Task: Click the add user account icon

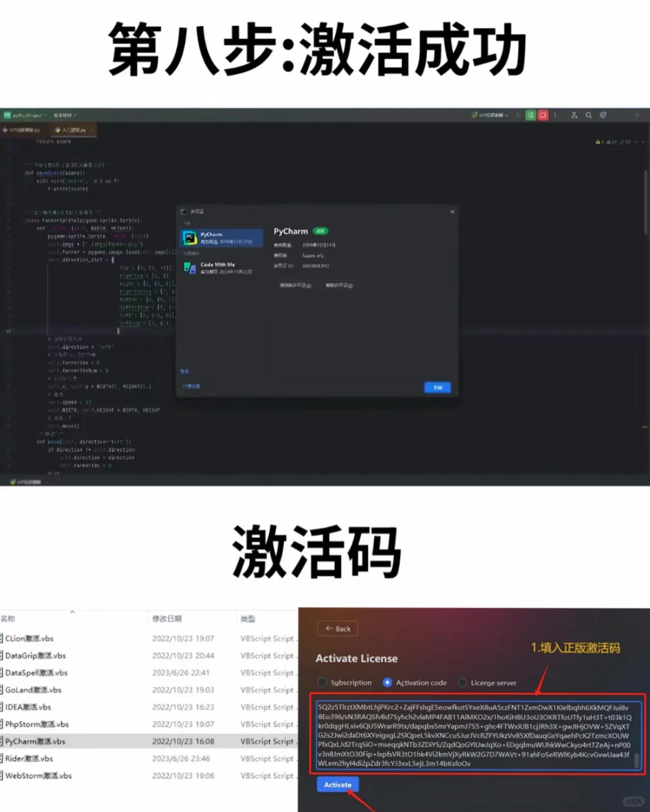Action: (574, 115)
